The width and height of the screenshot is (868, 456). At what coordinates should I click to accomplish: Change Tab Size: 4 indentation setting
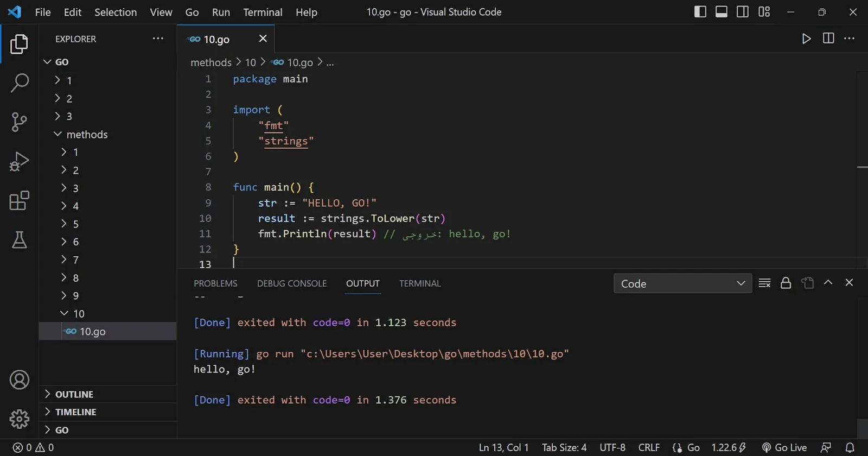[x=564, y=448]
